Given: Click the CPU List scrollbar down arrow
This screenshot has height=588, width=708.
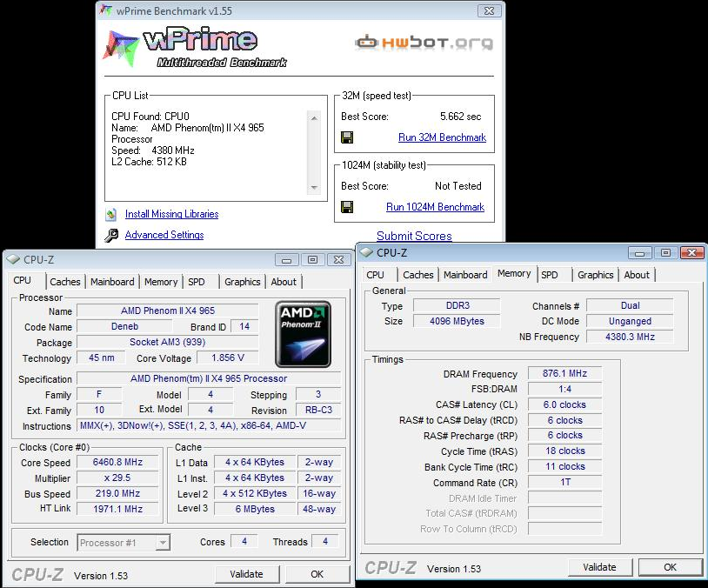Looking at the screenshot, I should 314,188.
